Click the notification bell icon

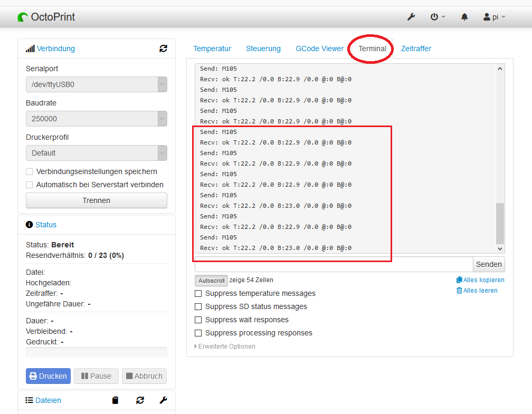coord(464,17)
